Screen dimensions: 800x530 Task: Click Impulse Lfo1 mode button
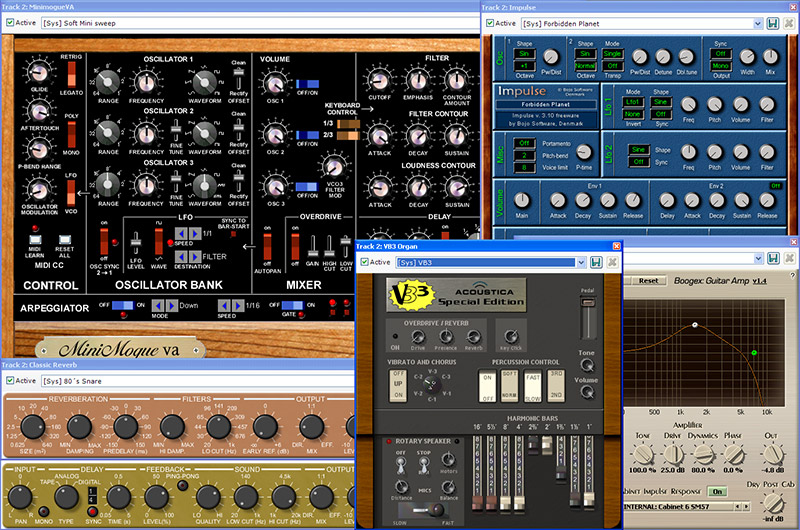tap(633, 102)
